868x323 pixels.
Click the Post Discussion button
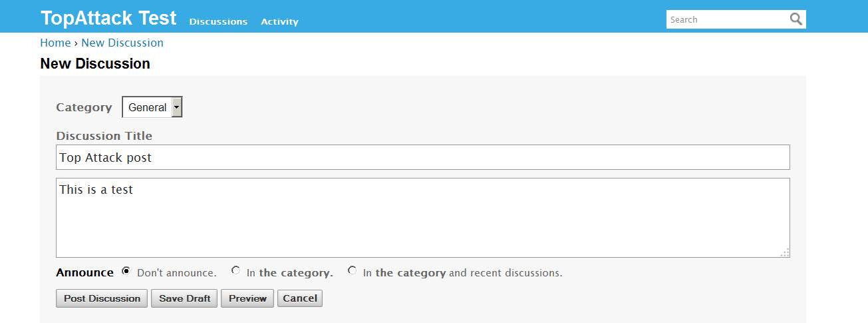click(102, 298)
